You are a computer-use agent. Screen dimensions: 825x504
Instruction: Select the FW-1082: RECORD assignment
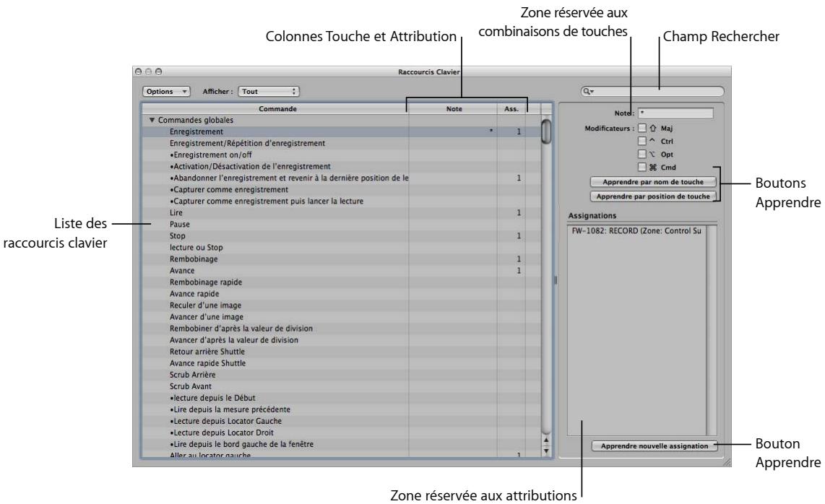point(636,231)
